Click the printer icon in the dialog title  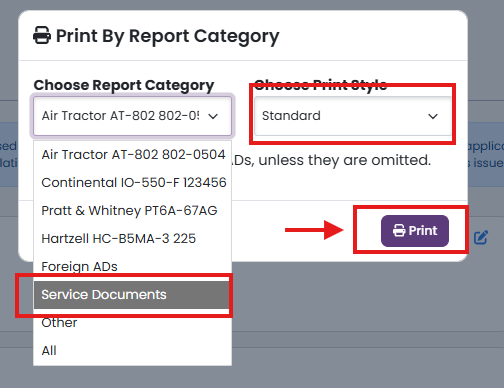(x=42, y=35)
